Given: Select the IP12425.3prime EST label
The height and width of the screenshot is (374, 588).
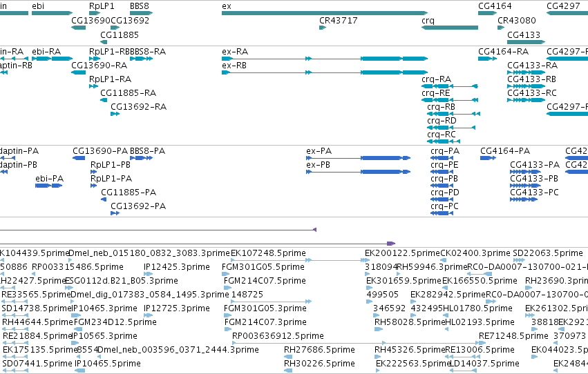Looking at the screenshot, I should tap(177, 267).
